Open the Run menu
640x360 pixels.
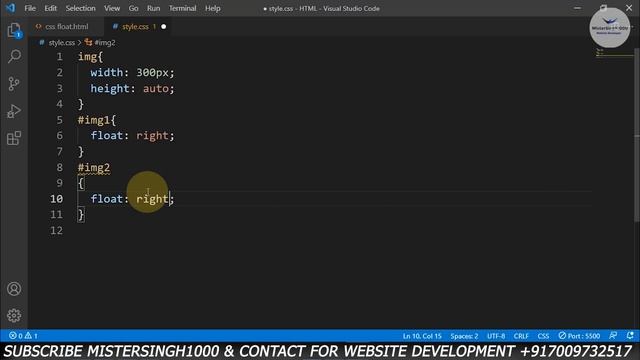[x=153, y=8]
